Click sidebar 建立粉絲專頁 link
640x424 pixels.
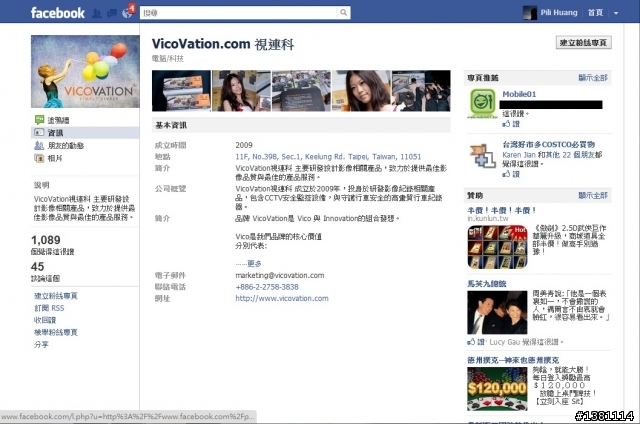pyautogui.click(x=56, y=296)
